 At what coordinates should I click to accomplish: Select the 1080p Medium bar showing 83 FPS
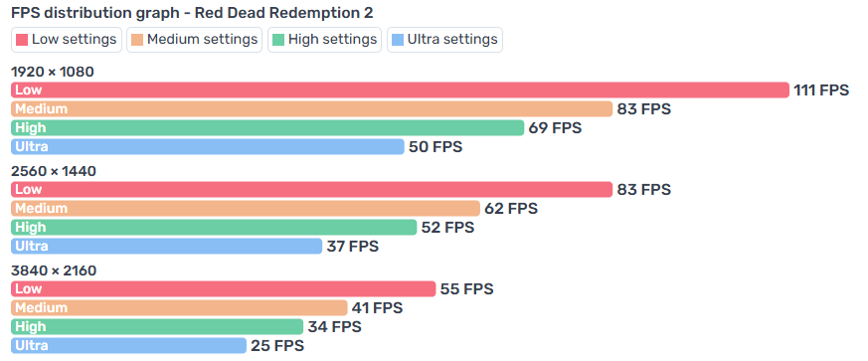coord(311,109)
